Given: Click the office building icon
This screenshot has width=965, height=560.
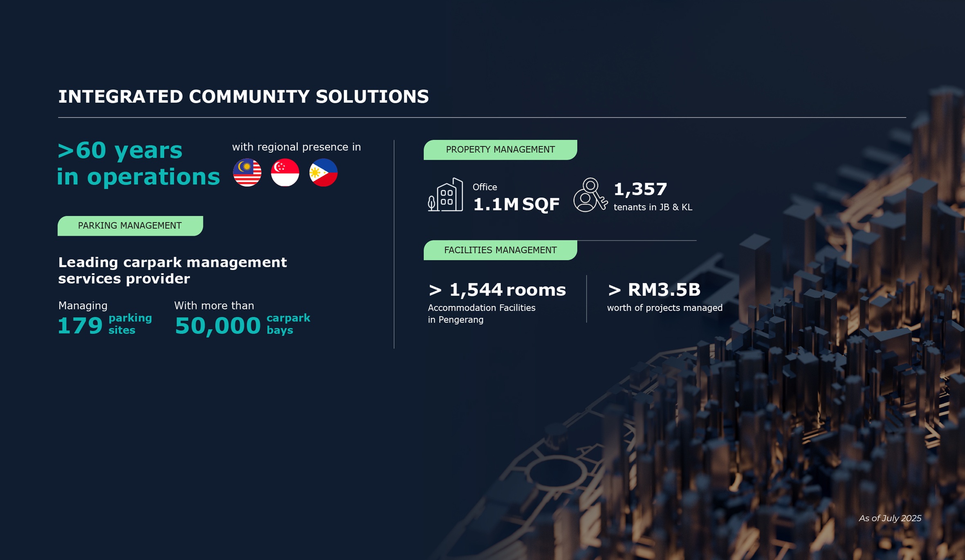Looking at the screenshot, I should 445,195.
